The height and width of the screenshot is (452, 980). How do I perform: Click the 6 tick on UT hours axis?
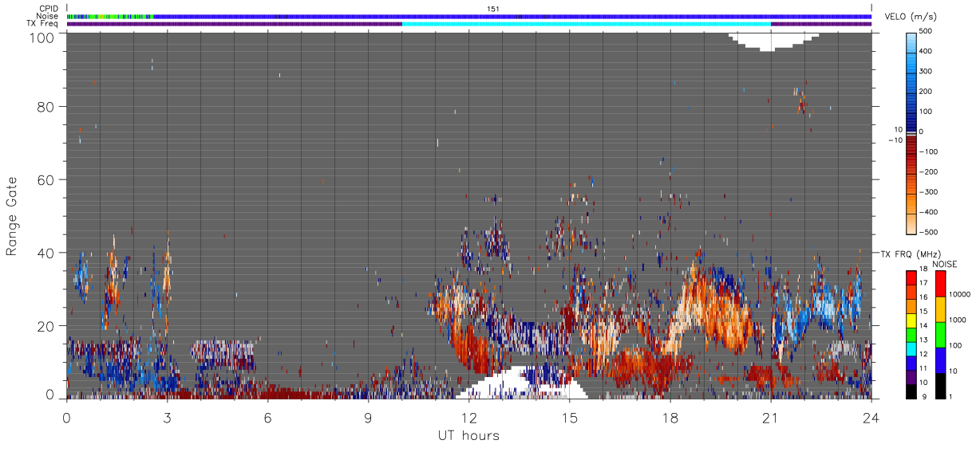(x=268, y=417)
